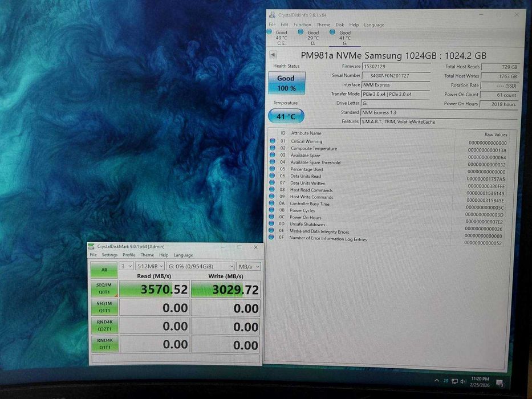This screenshot has width=532, height=399.
Task: Select the Unsafe Shutdowns attribute text
Action: pyautogui.click(x=307, y=224)
